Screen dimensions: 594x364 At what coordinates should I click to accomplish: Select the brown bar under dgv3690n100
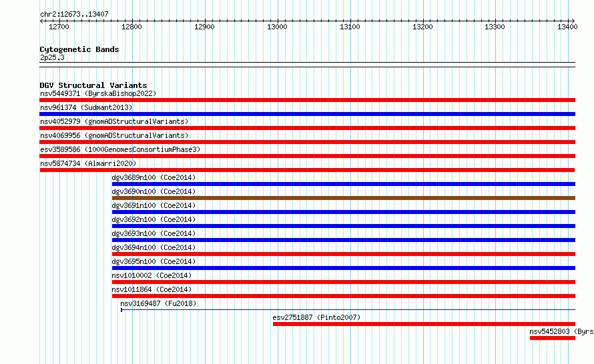[x=344, y=198]
